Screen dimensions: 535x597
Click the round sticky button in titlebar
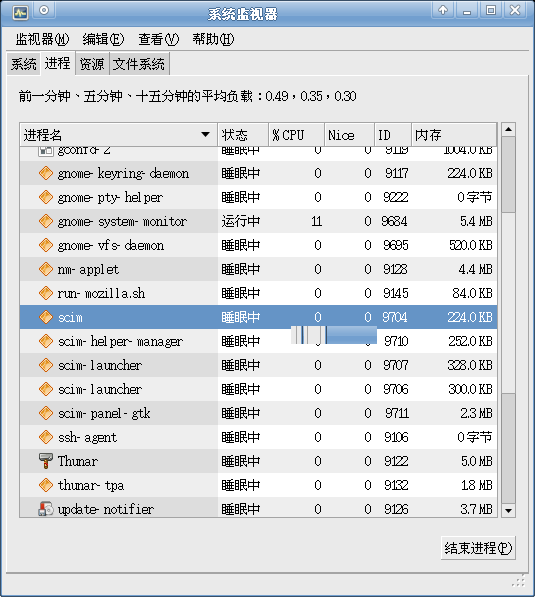pyautogui.click(x=44, y=10)
